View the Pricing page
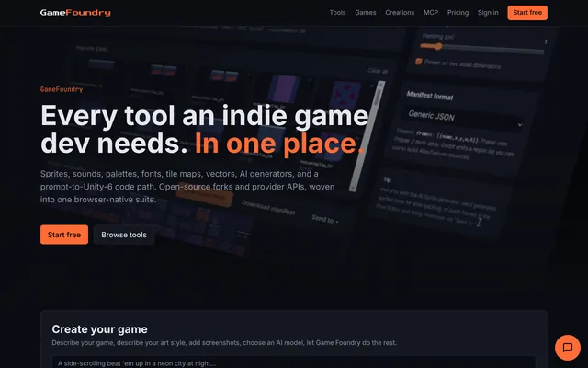588x368 pixels. (458, 12)
